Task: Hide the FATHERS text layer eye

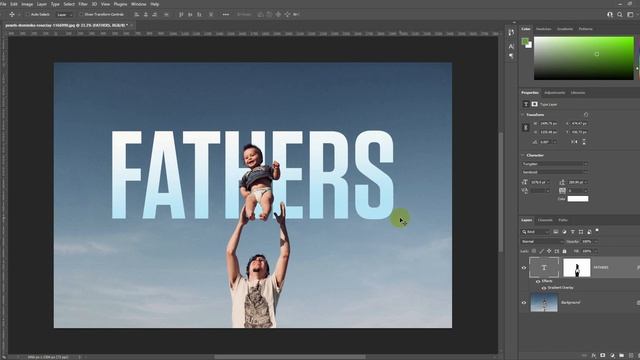Action: pos(524,268)
